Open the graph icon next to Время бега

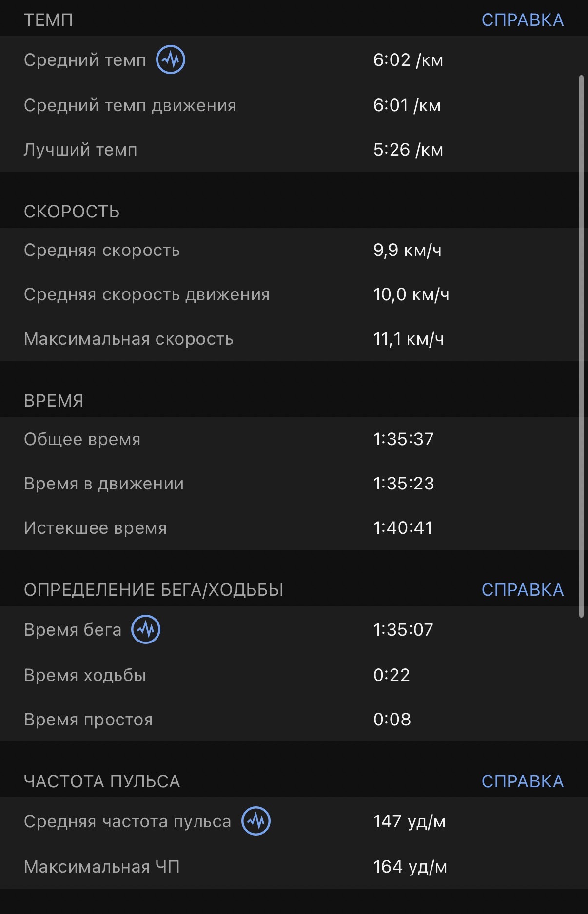146,629
